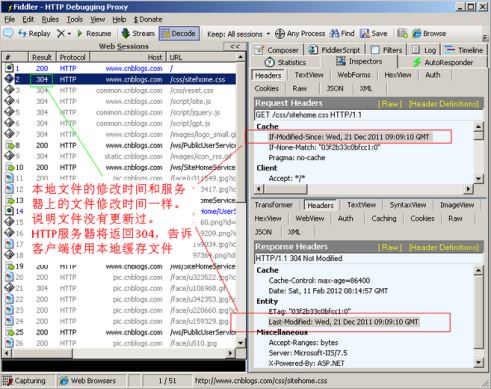Open the Edit menu
This screenshot has width=491, height=389.
(28, 19)
